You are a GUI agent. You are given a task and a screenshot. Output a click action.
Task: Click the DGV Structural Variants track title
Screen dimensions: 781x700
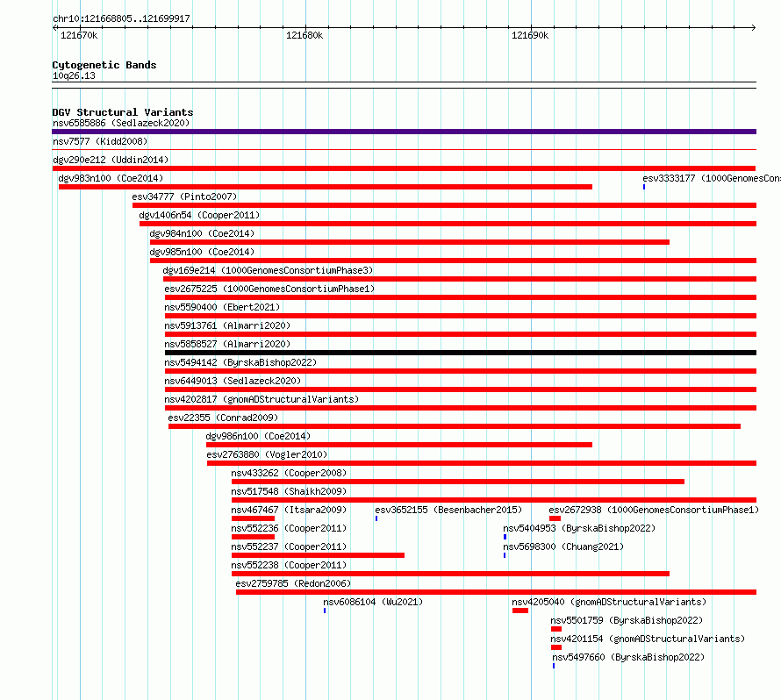(123, 112)
